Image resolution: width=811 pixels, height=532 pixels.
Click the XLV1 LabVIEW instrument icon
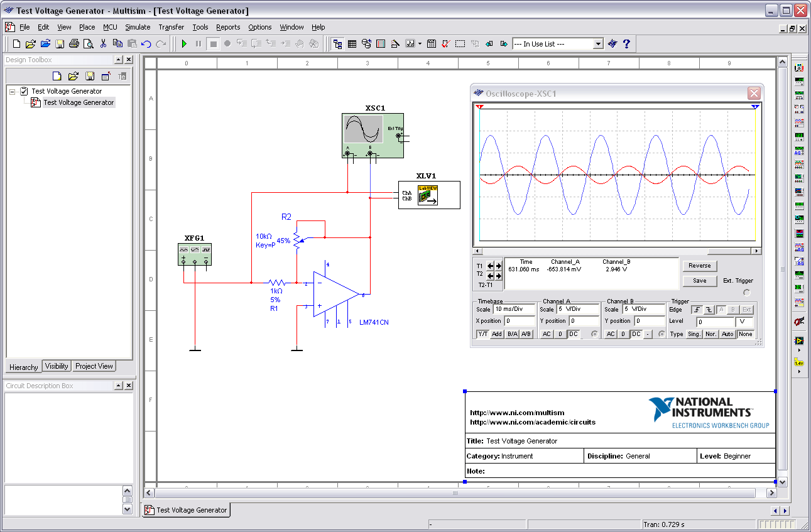429,195
